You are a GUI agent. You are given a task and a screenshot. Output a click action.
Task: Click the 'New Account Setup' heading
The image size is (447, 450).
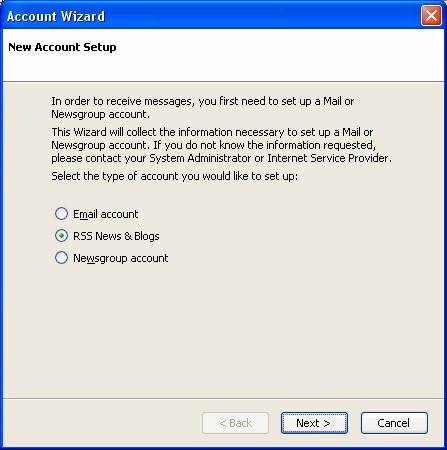click(62, 47)
